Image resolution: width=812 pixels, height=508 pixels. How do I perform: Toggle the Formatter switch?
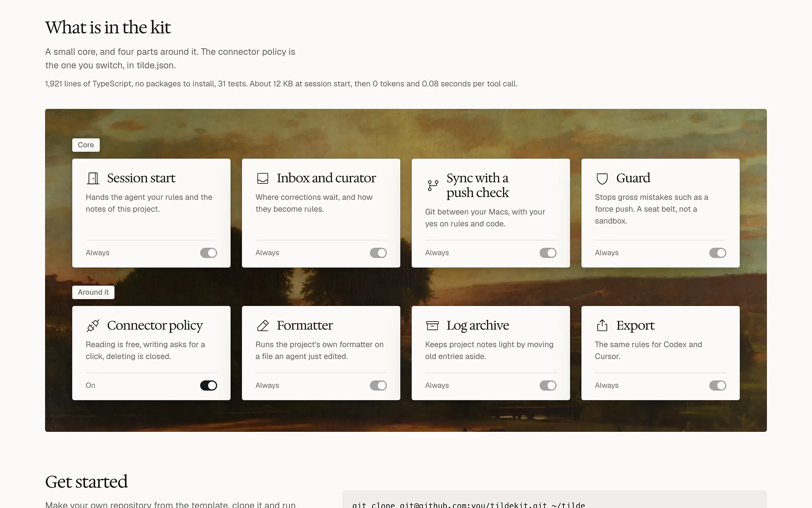pyautogui.click(x=378, y=385)
